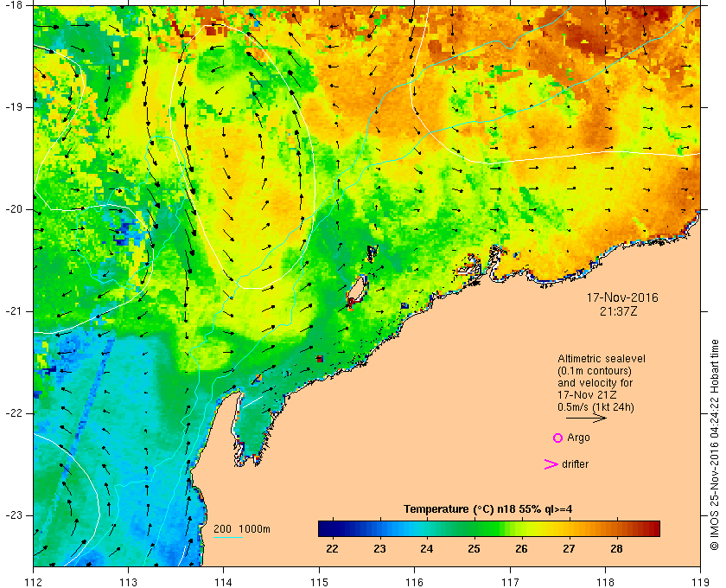726x588 pixels.
Task: Click colorbar value '24'
Action: click(426, 549)
